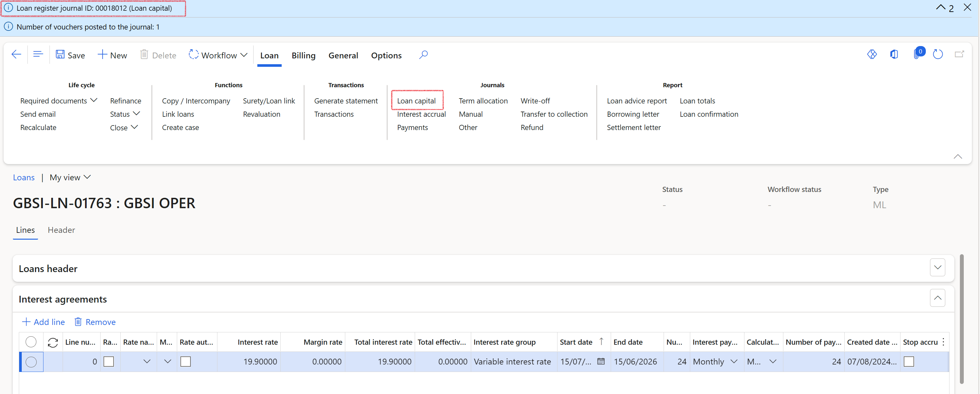Viewport: 980px width, 394px height.
Task: Click Copy / Intercompany function
Action: click(x=196, y=101)
